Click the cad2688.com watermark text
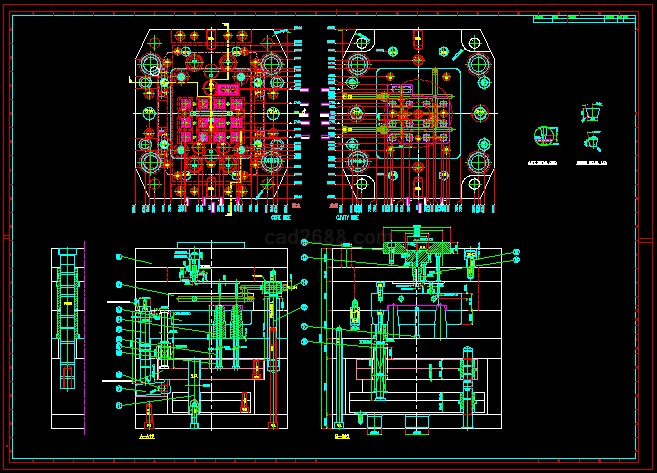The image size is (657, 473). click(x=322, y=238)
